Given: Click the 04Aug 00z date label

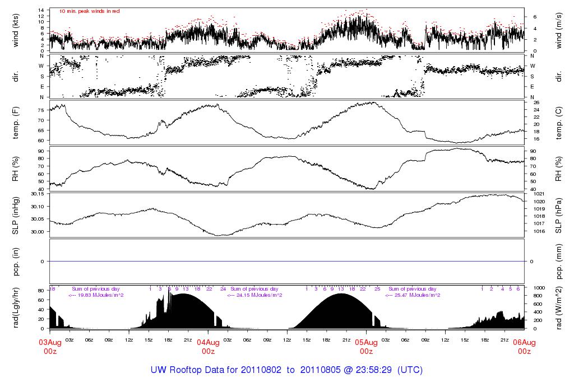Looking at the screenshot, I should tap(208, 347).
